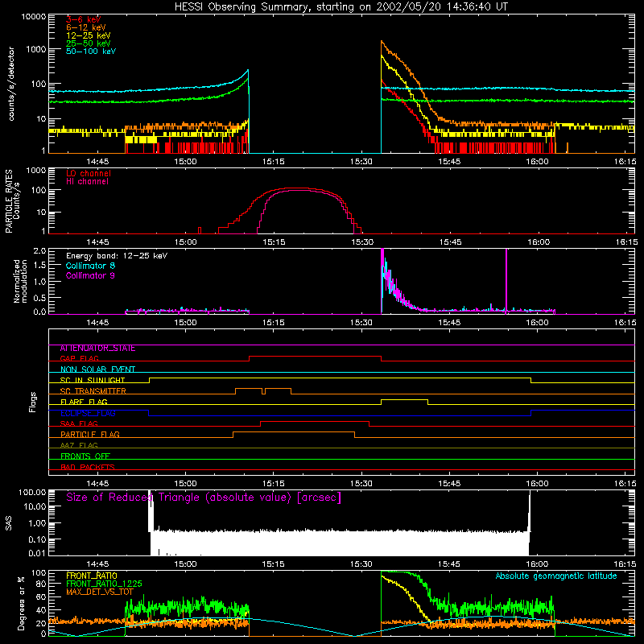The width and height of the screenshot is (644, 644).
Task: Select the Collimator 9 legend entry
Action: [x=90, y=275]
